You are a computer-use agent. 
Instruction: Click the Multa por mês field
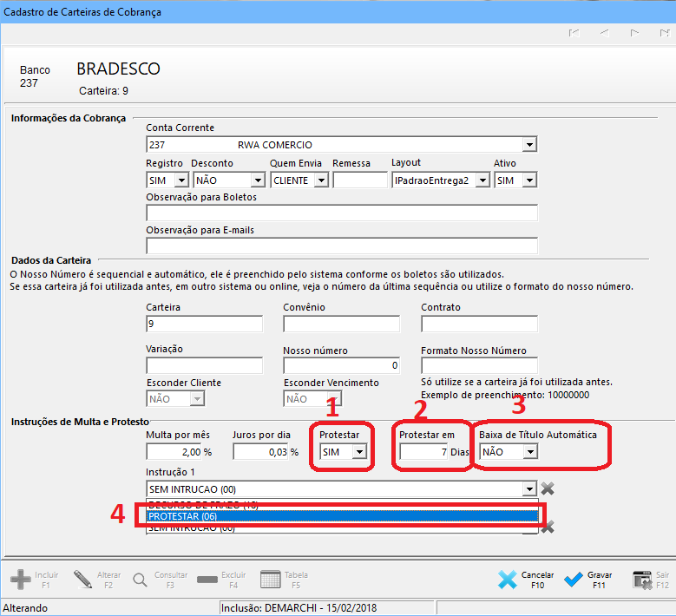(174, 452)
